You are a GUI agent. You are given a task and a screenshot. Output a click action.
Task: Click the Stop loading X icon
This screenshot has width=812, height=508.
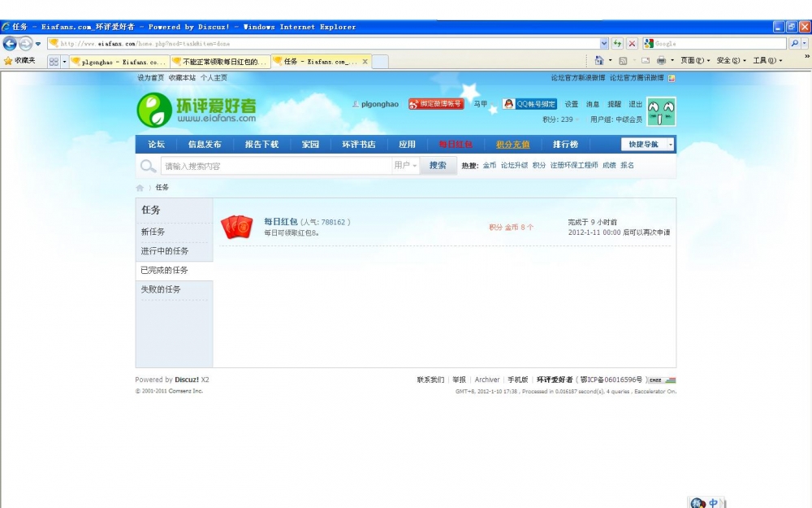(632, 43)
